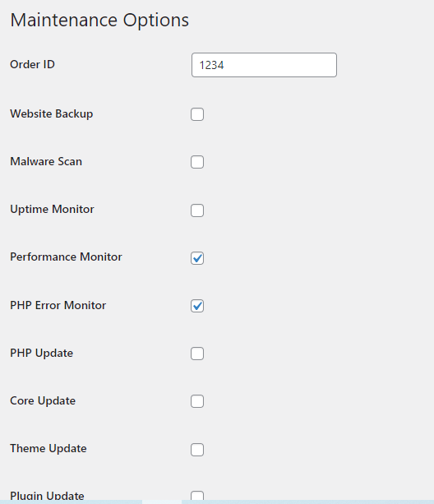Image resolution: width=434 pixels, height=504 pixels.
Task: Click the Performance Monitor label text
Action: [66, 257]
